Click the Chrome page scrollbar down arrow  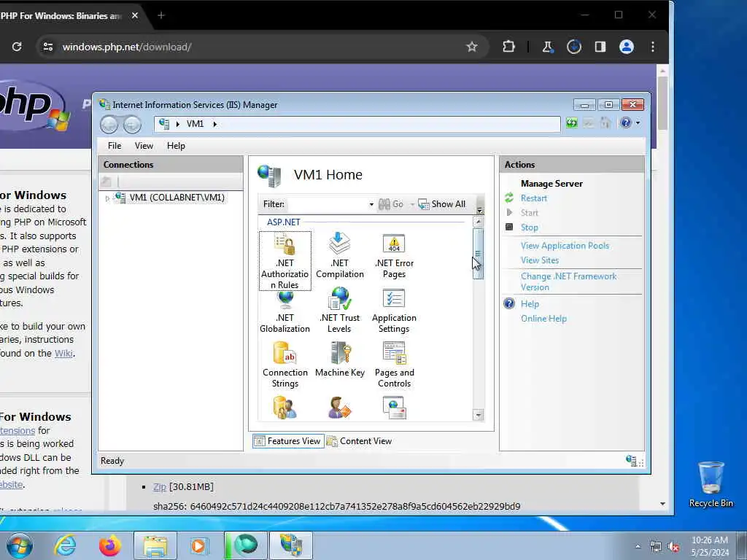[662, 504]
